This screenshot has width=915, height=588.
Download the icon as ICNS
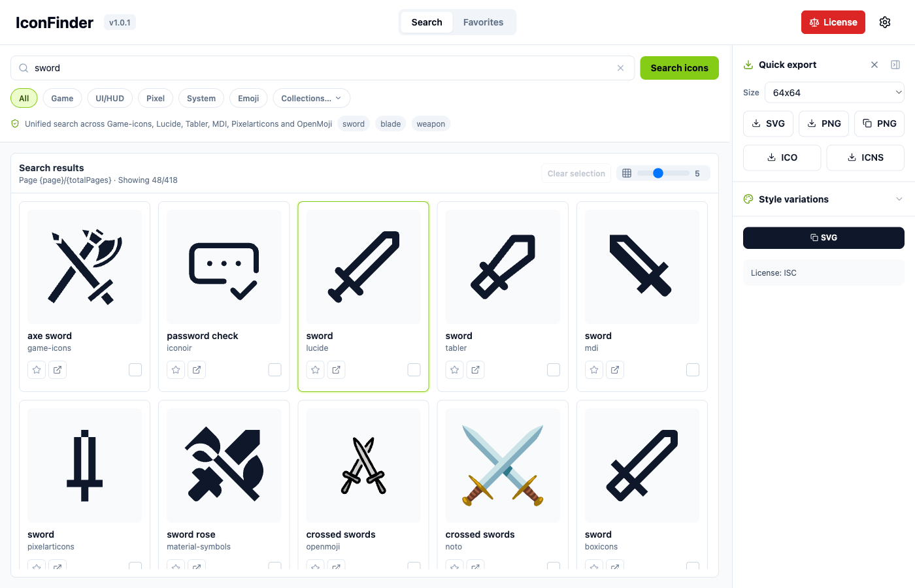[x=865, y=157]
